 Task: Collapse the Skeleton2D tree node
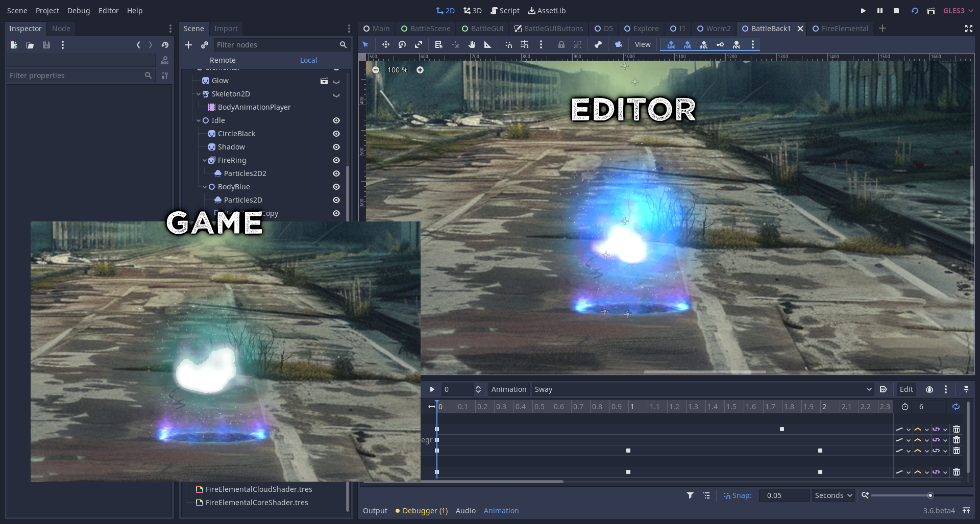pos(199,94)
